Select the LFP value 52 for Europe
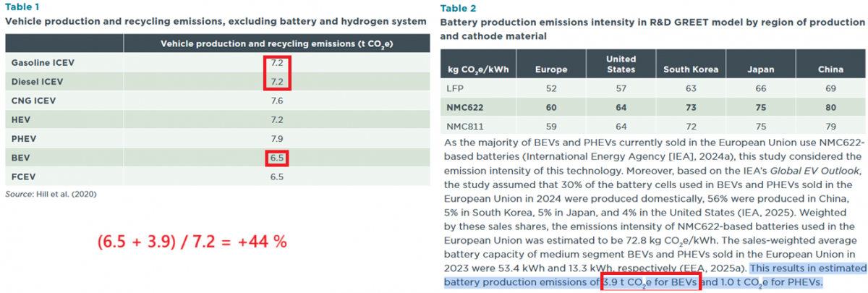 (x=550, y=88)
